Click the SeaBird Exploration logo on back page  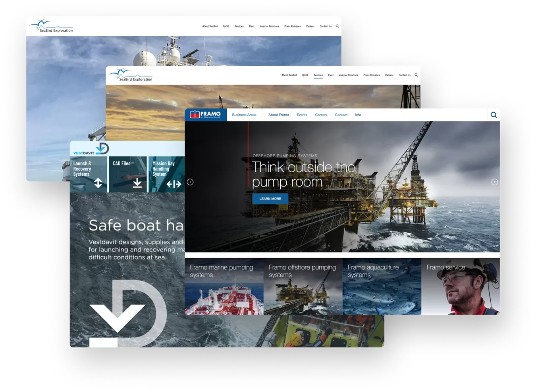click(51, 27)
